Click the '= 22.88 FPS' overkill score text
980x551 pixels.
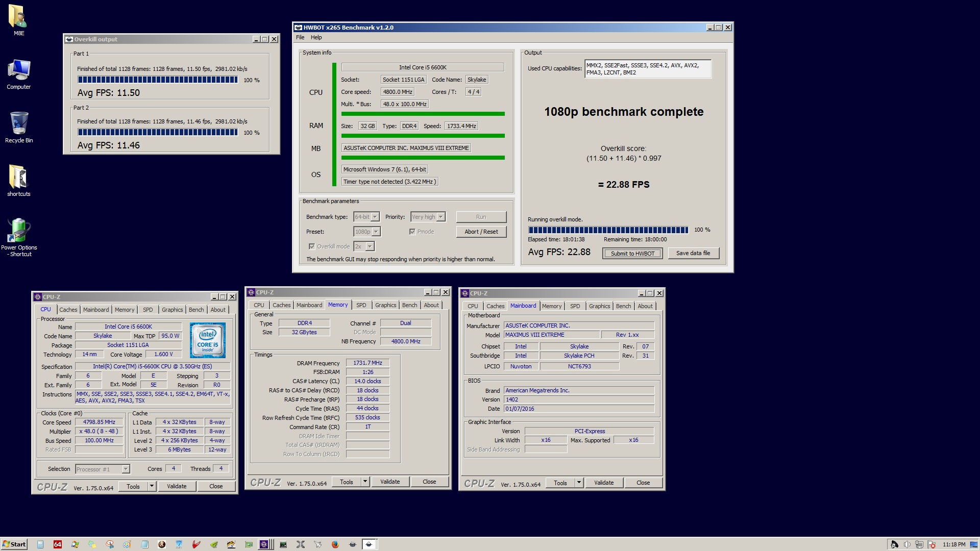pos(624,185)
